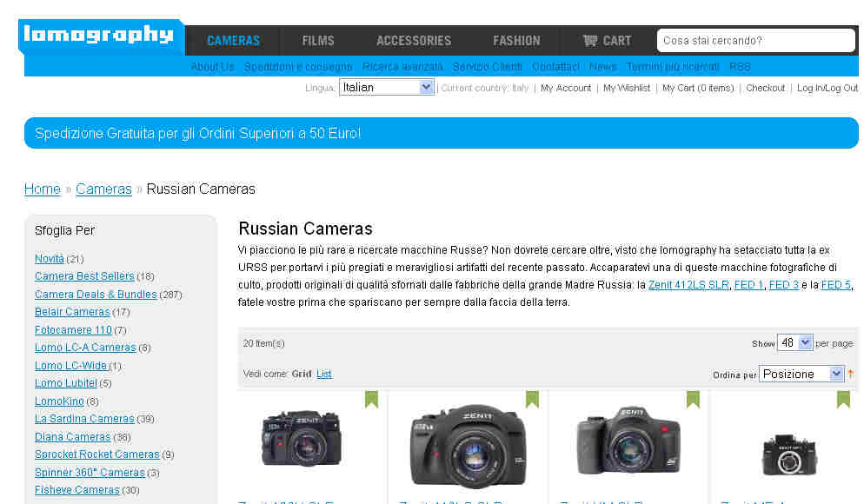The height and width of the screenshot is (504, 864).
Task: Click the RSS link
Action: 740,67
